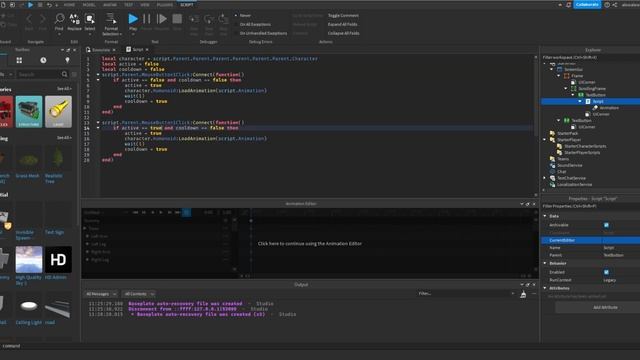Collapse the code fold arrow at line 4
Image resolution: width=640 pixels, height=360 pixels.
tap(98, 75)
